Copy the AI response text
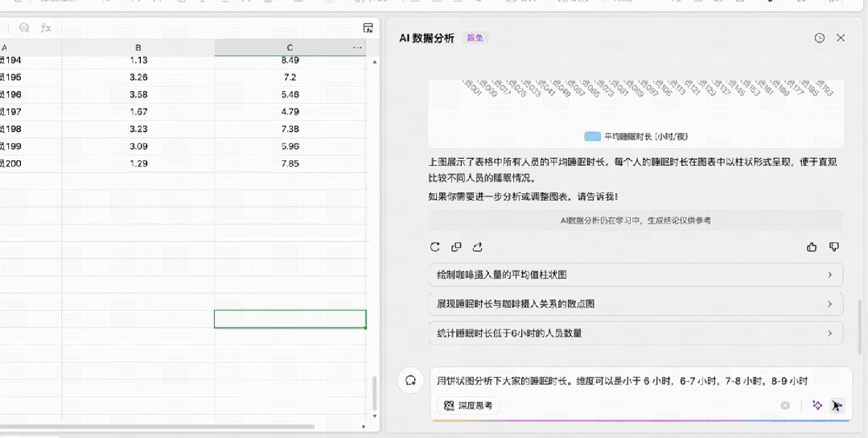 pyautogui.click(x=456, y=247)
